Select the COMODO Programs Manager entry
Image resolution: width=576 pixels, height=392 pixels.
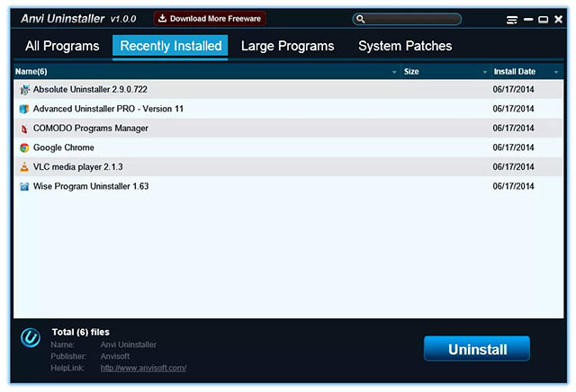pos(288,129)
